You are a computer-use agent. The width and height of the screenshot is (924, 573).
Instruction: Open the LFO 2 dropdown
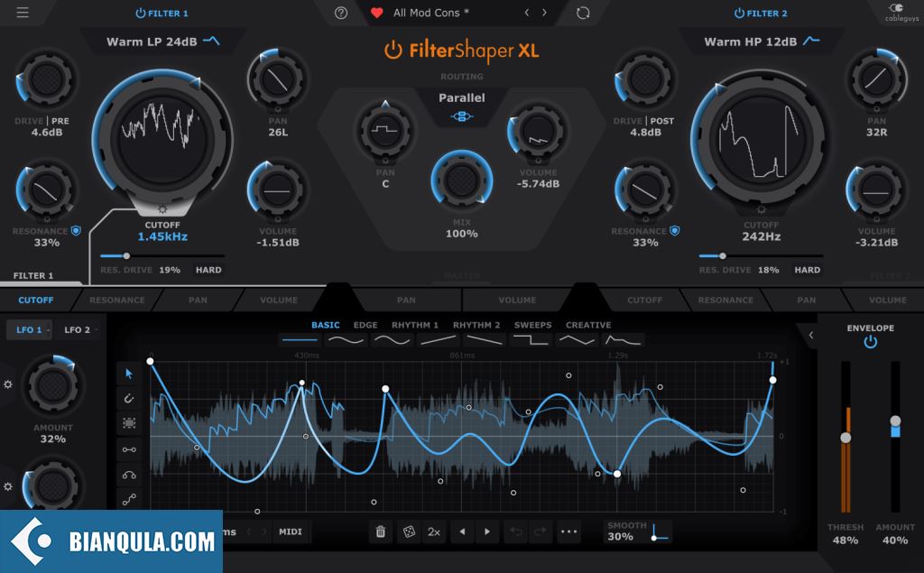[80, 330]
